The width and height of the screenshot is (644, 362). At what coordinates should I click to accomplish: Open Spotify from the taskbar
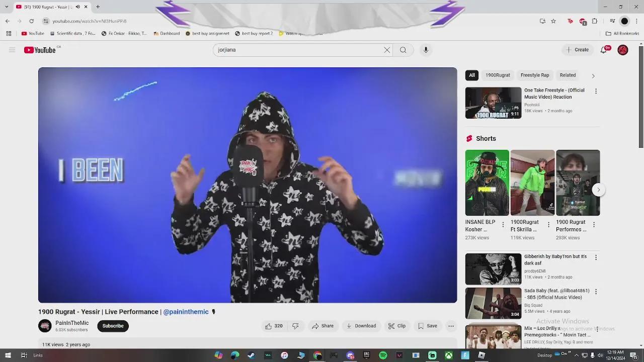coord(383,355)
